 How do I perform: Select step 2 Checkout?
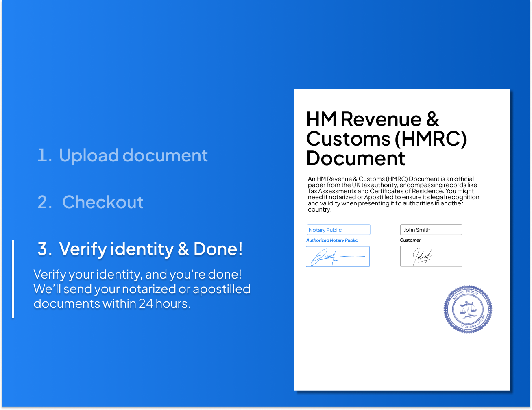(90, 202)
